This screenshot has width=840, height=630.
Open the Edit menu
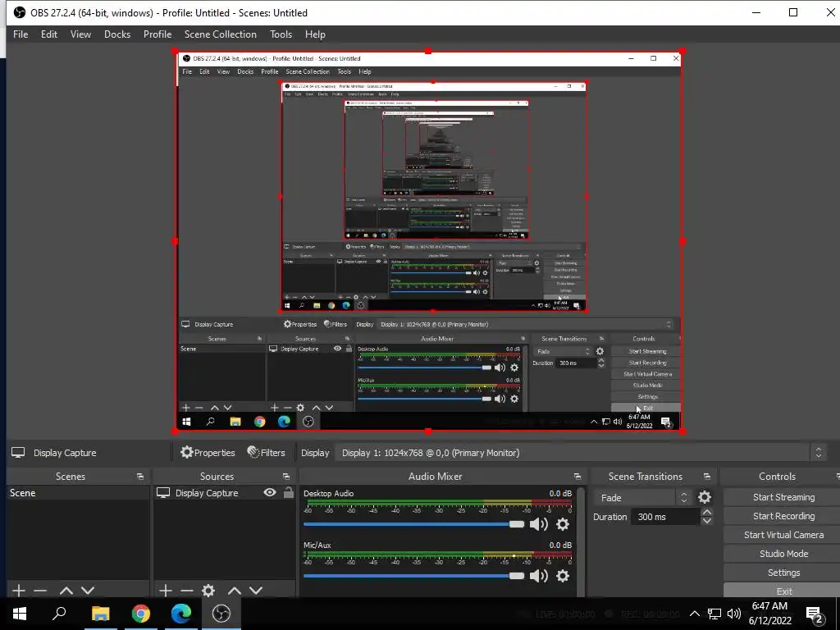point(48,34)
